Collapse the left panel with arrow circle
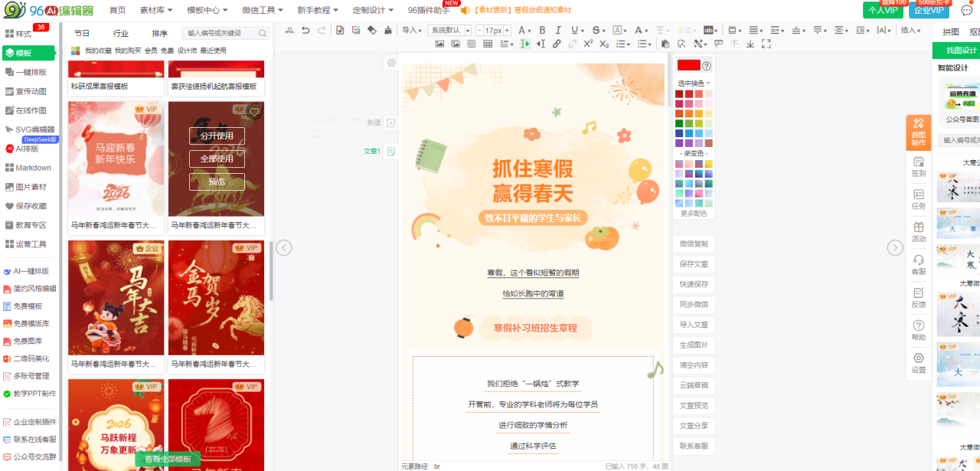 [x=283, y=247]
